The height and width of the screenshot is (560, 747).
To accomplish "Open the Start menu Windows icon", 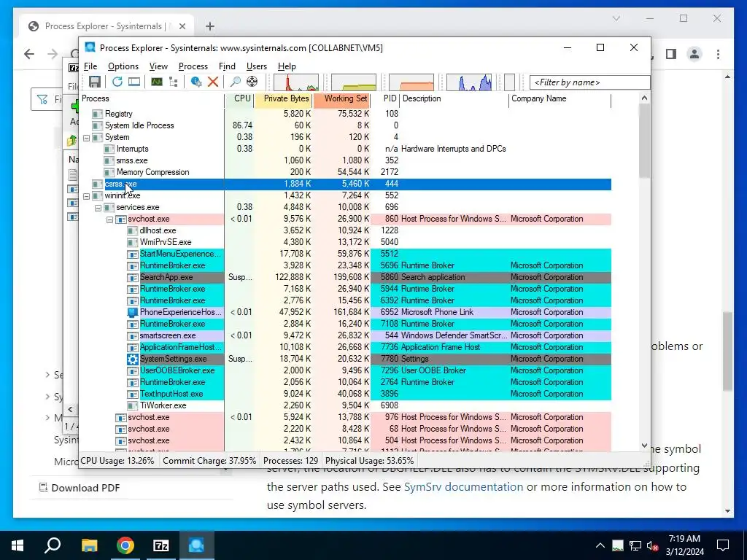I will point(18,545).
